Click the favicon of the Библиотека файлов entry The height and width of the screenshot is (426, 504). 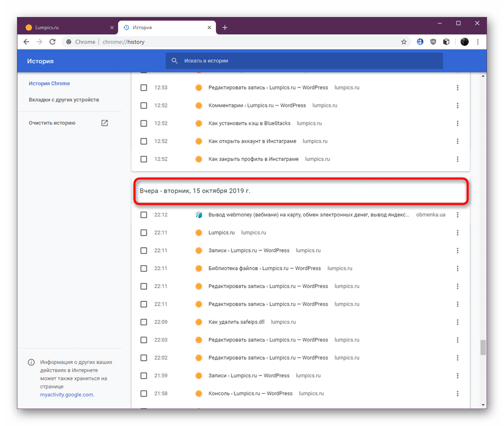[199, 268]
